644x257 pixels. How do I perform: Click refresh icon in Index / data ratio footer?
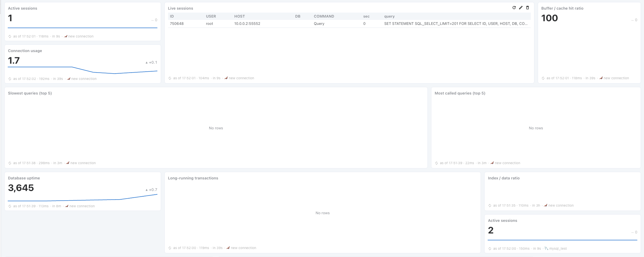click(490, 206)
